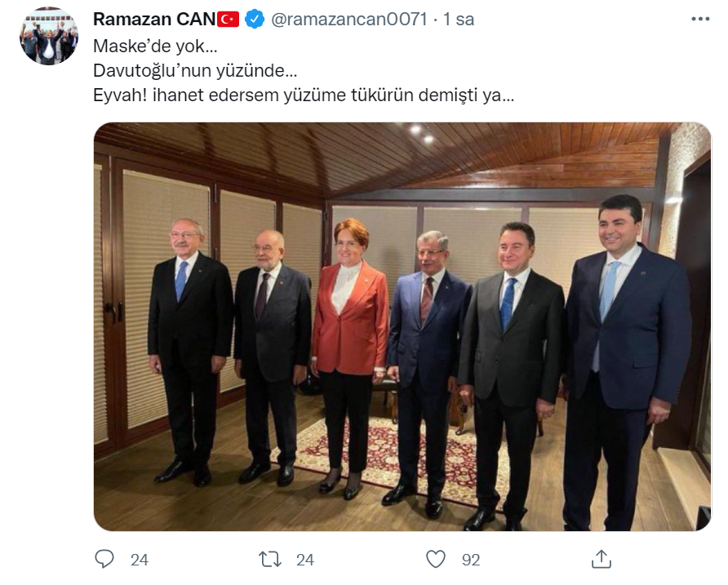Open the attached group photo
728x585 pixels.
click(x=402, y=326)
